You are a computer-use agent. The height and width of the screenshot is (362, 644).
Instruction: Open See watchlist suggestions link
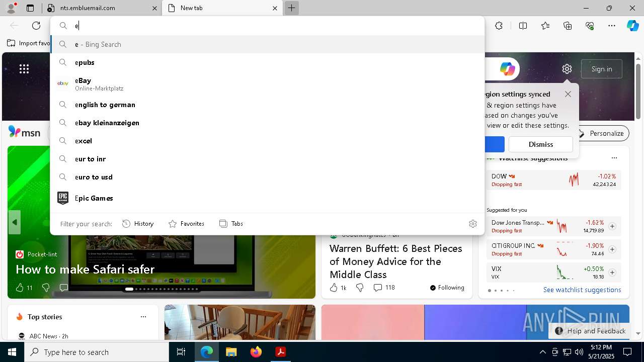point(582,290)
